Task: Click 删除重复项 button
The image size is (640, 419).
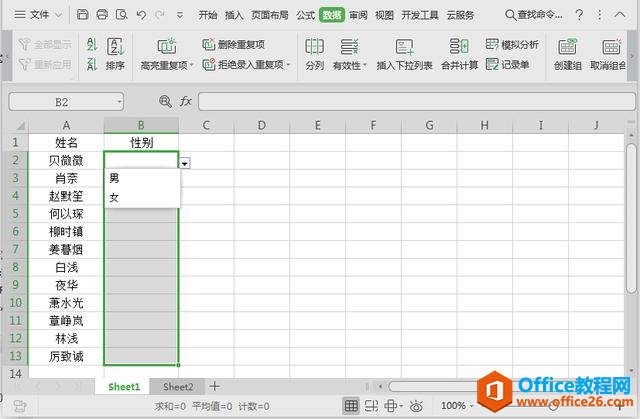Action: pyautogui.click(x=234, y=44)
